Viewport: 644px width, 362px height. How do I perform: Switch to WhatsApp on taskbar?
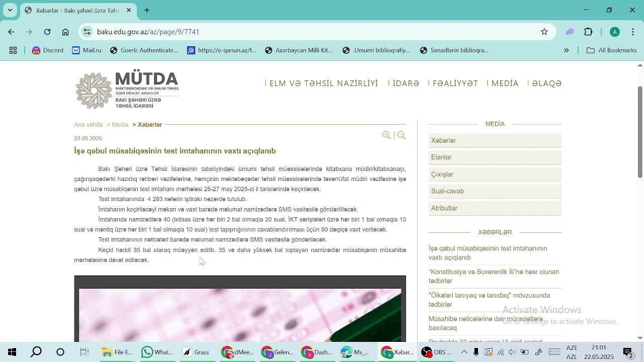157,352
